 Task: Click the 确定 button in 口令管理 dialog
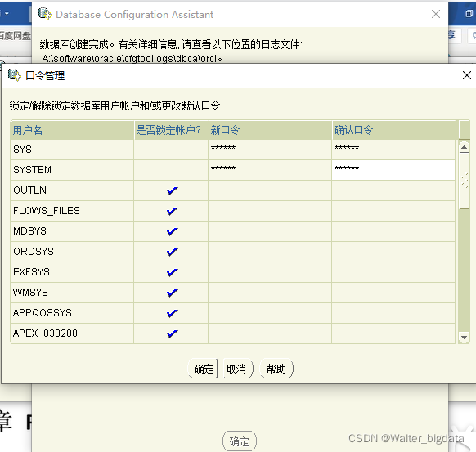coord(203,369)
